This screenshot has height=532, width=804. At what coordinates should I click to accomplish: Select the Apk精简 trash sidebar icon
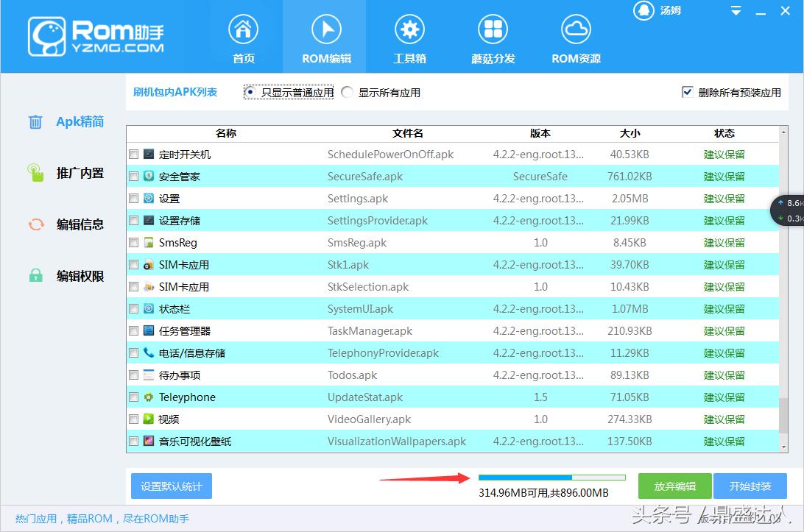click(x=35, y=121)
